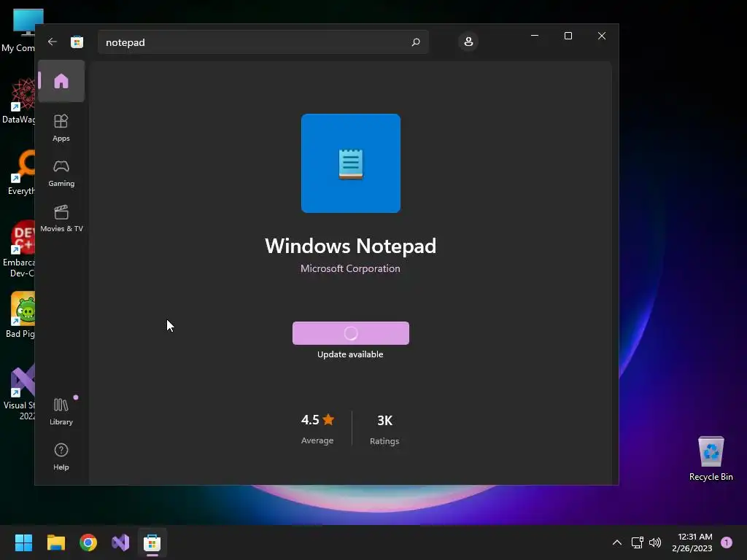This screenshot has height=560, width=747.
Task: Launch Google Chrome from taskbar
Action: (x=88, y=542)
